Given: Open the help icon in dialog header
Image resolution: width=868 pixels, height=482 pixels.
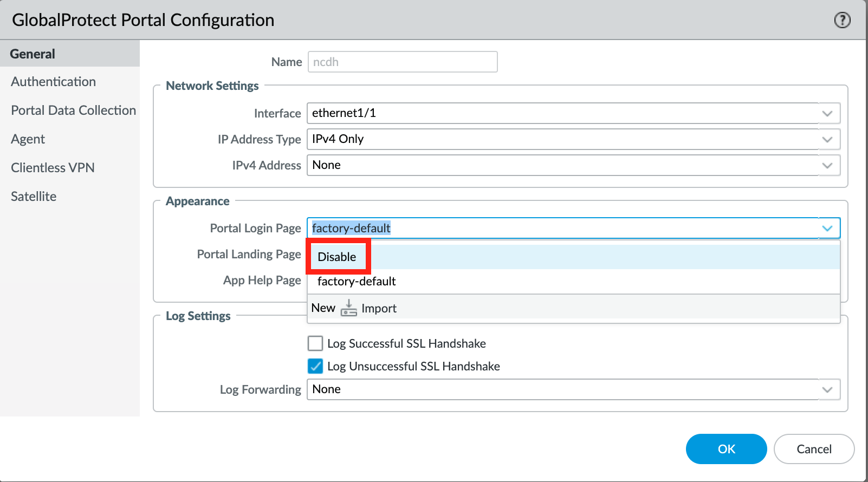Looking at the screenshot, I should pos(842,20).
